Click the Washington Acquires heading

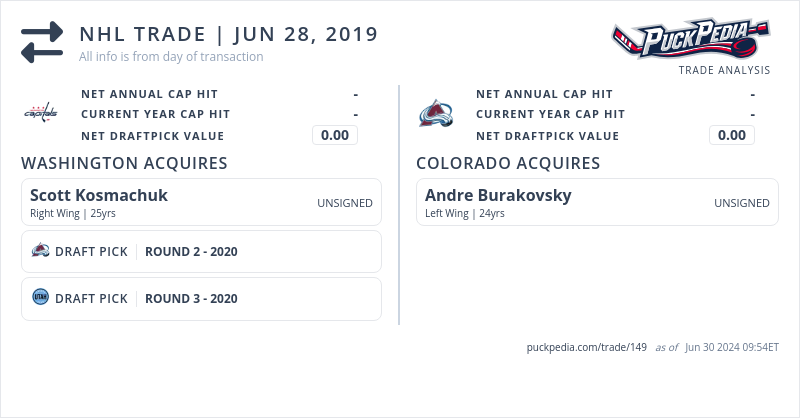point(125,163)
